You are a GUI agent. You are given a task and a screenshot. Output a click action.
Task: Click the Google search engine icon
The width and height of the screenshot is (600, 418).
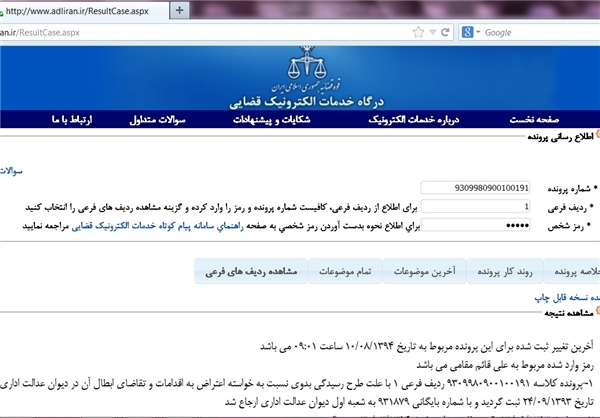(x=465, y=32)
